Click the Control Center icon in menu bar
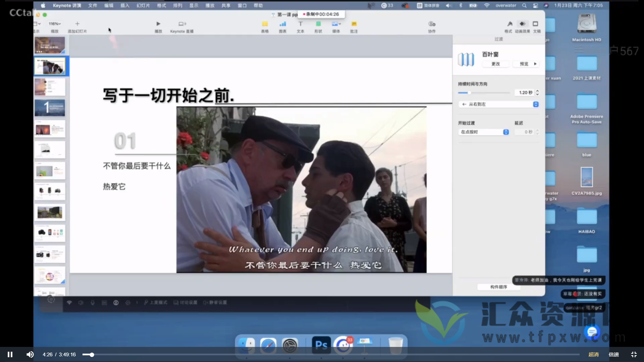 pyautogui.click(x=535, y=5)
